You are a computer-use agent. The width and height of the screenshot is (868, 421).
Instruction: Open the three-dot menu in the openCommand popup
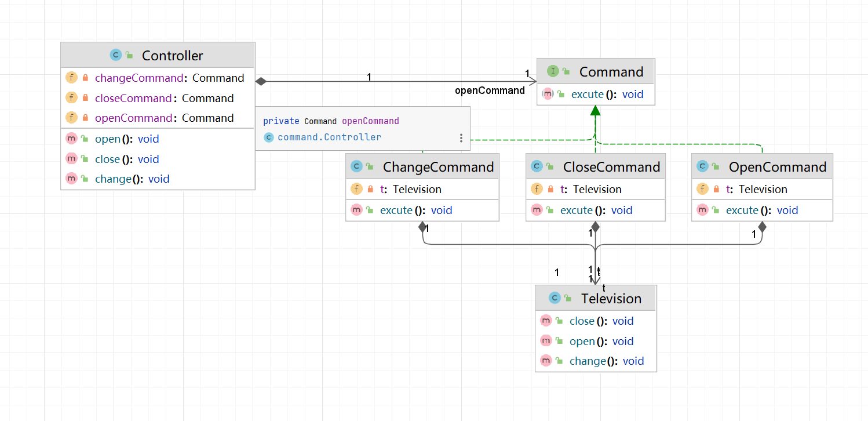461,137
